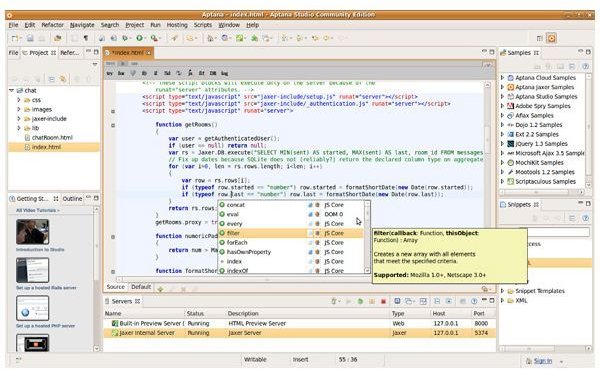Toggle code folding marker beside function numericPad
The height and width of the screenshot is (370, 600).
click(113, 237)
